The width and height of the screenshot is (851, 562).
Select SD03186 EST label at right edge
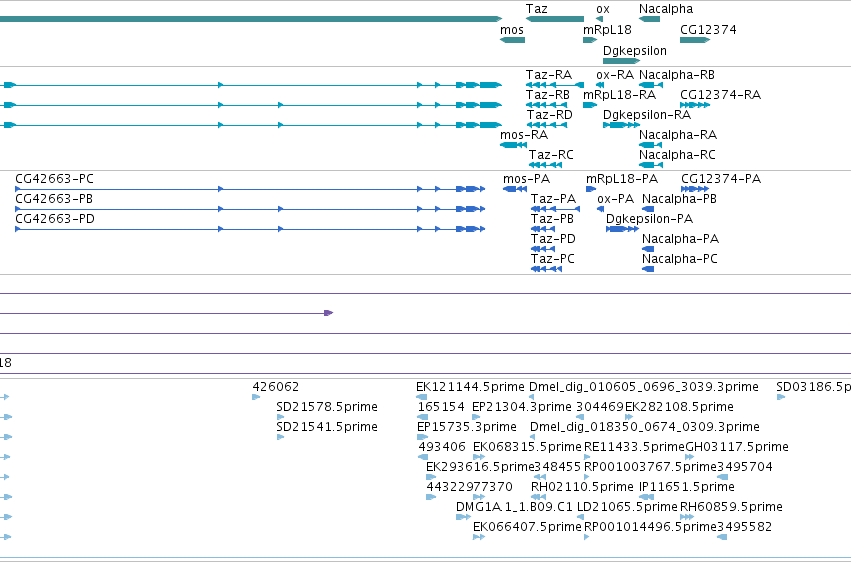pos(813,387)
